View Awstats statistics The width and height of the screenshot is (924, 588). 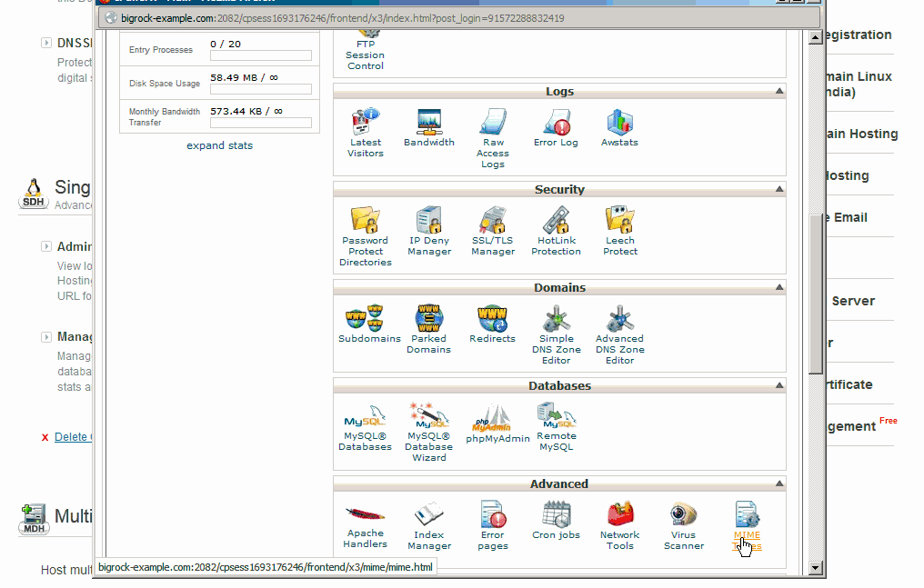click(619, 127)
